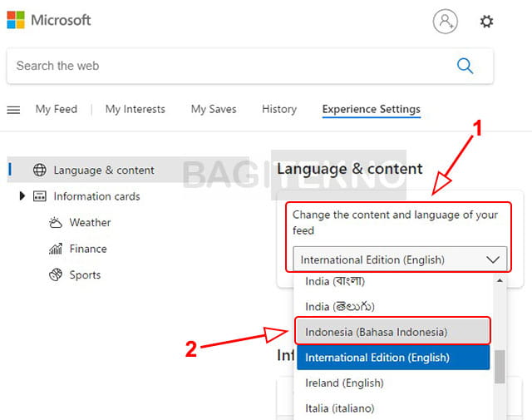
Task: Click the Weather cloud icon
Action: click(56, 222)
